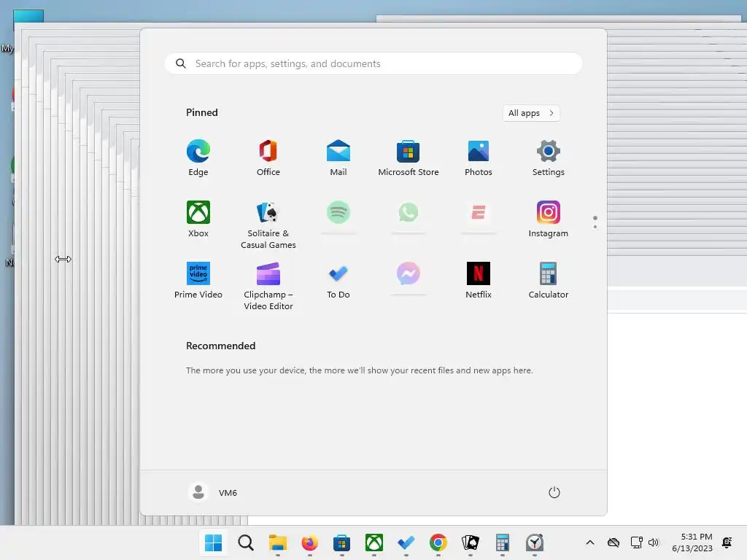The width and height of the screenshot is (747, 560).
Task: Open the clock and date flyout
Action: pyautogui.click(x=692, y=542)
